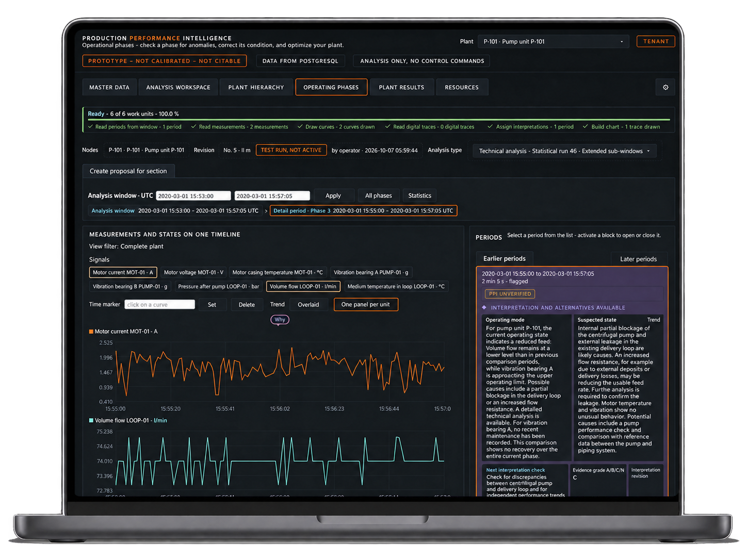Viewport: 747px width, 560px height.
Task: Switch to the Resources tab
Action: coord(462,87)
